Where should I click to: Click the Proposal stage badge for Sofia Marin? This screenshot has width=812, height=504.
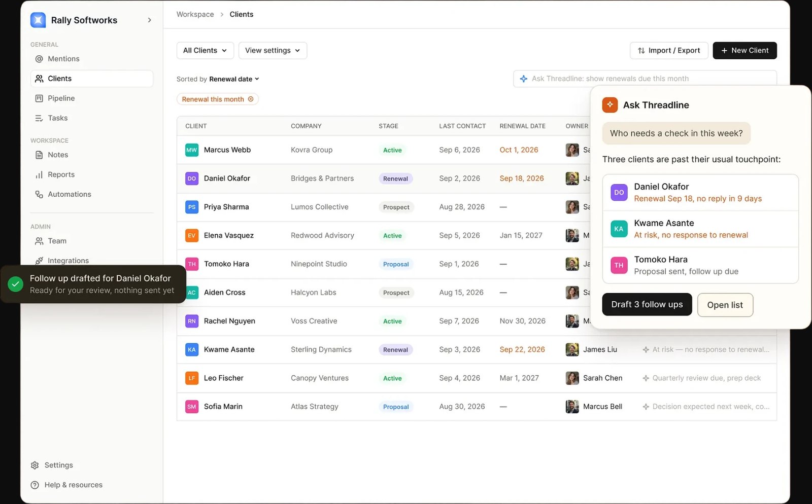pyautogui.click(x=396, y=407)
